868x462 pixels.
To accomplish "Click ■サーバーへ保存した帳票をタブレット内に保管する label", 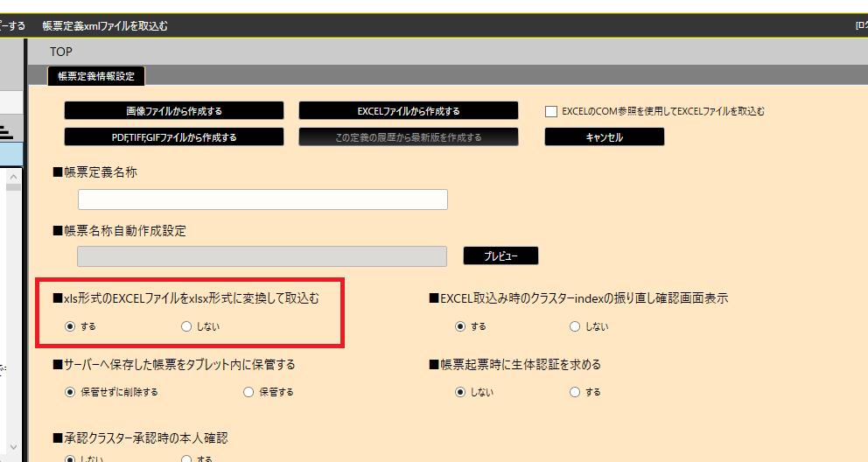I will point(174,364).
